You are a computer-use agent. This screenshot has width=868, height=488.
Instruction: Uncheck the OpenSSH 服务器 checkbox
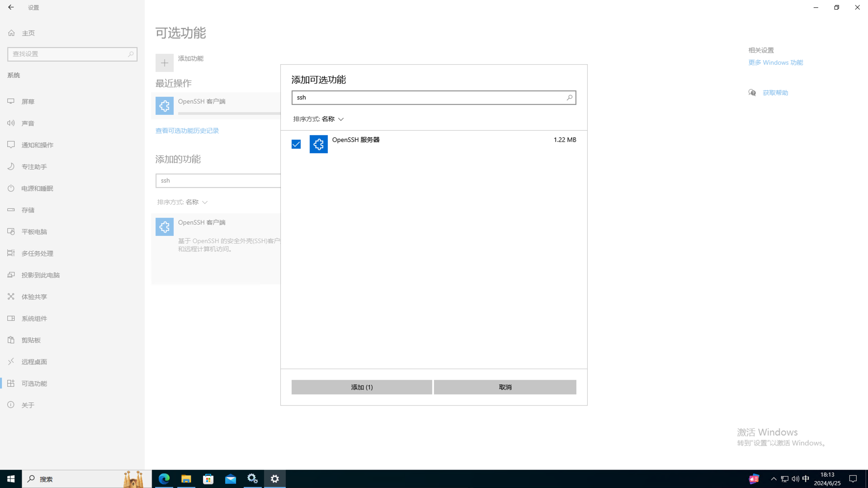296,144
